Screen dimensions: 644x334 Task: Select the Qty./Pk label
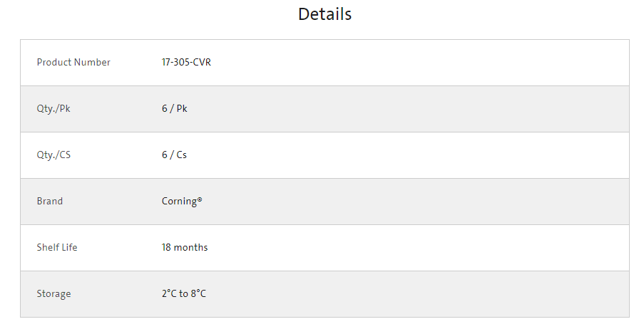click(53, 109)
